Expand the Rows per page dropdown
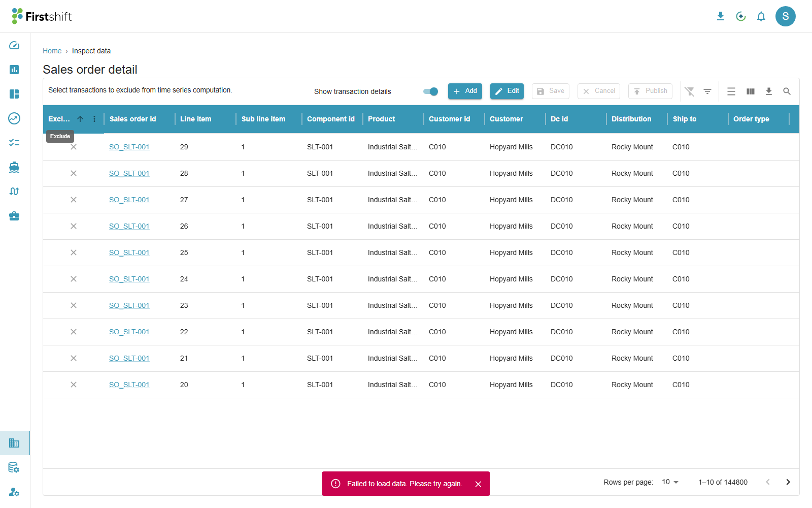812x508 pixels. tap(670, 482)
